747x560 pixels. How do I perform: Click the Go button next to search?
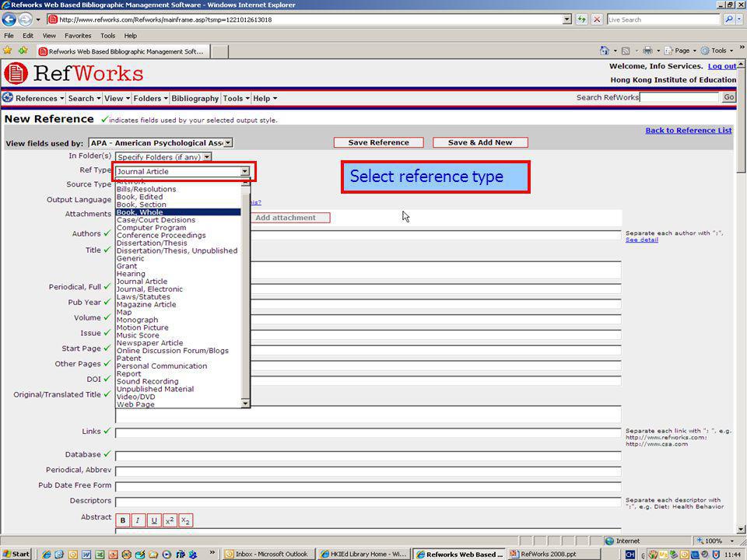pyautogui.click(x=729, y=97)
